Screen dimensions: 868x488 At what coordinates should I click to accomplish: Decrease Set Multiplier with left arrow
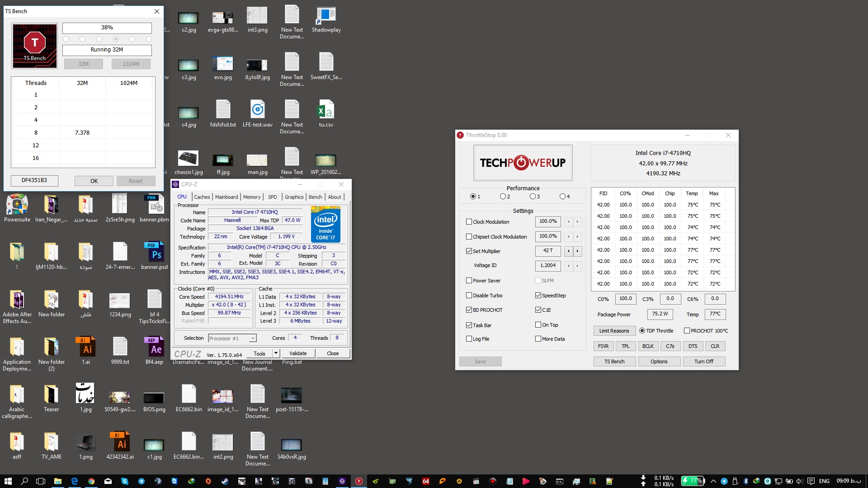pyautogui.click(x=569, y=251)
